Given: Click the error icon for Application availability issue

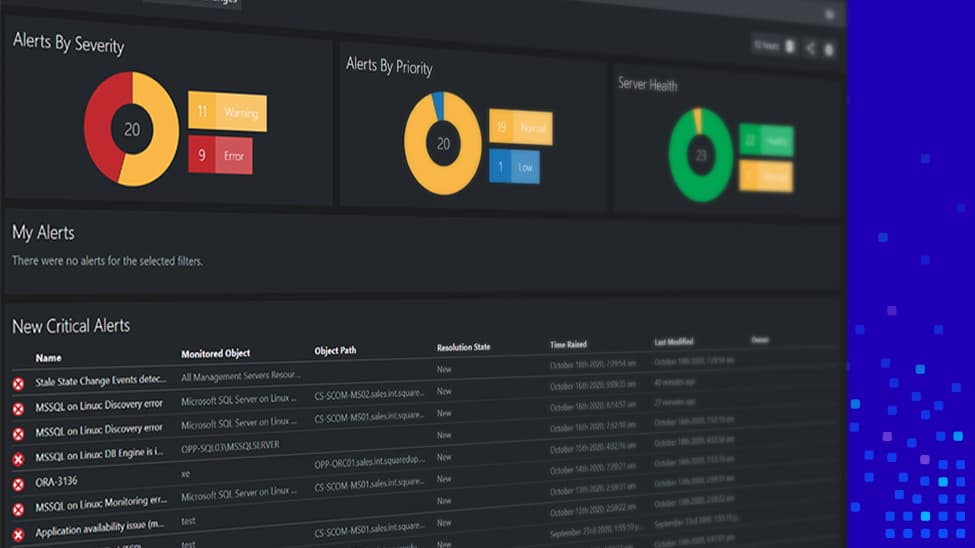Looking at the screenshot, I should [x=18, y=534].
